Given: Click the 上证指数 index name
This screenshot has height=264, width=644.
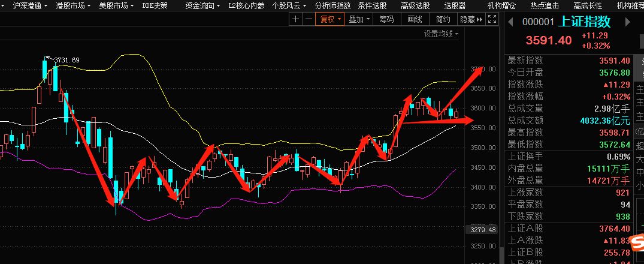Looking at the screenshot, I should (585, 22).
